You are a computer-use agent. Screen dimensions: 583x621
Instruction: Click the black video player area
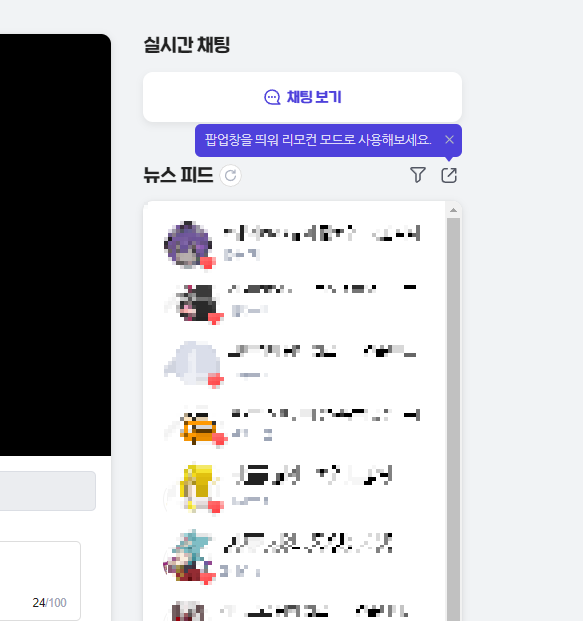[55, 245]
